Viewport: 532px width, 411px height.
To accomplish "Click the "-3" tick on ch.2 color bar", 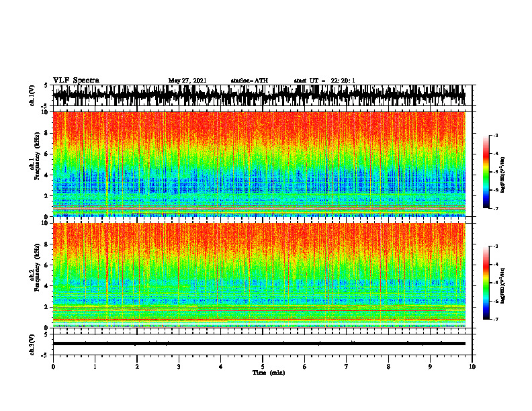I will [x=496, y=246].
